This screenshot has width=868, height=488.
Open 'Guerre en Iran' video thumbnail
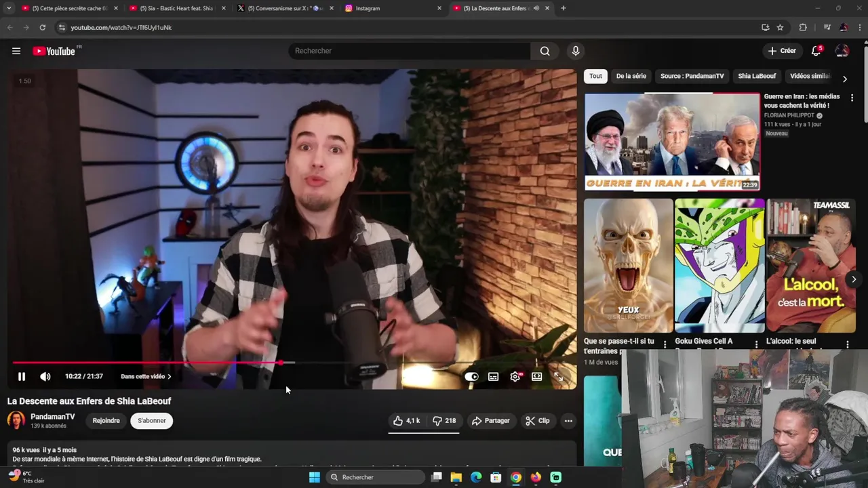coord(672,142)
